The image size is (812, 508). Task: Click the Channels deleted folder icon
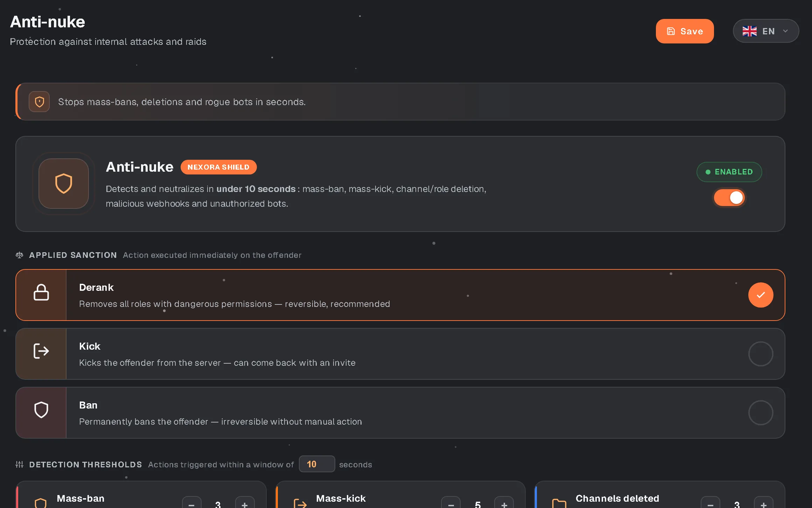(559, 503)
